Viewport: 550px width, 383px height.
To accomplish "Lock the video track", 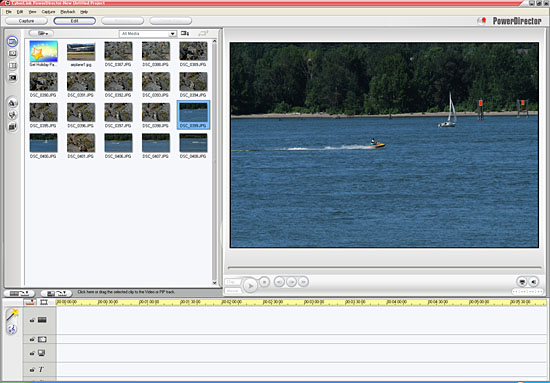I will [32, 320].
